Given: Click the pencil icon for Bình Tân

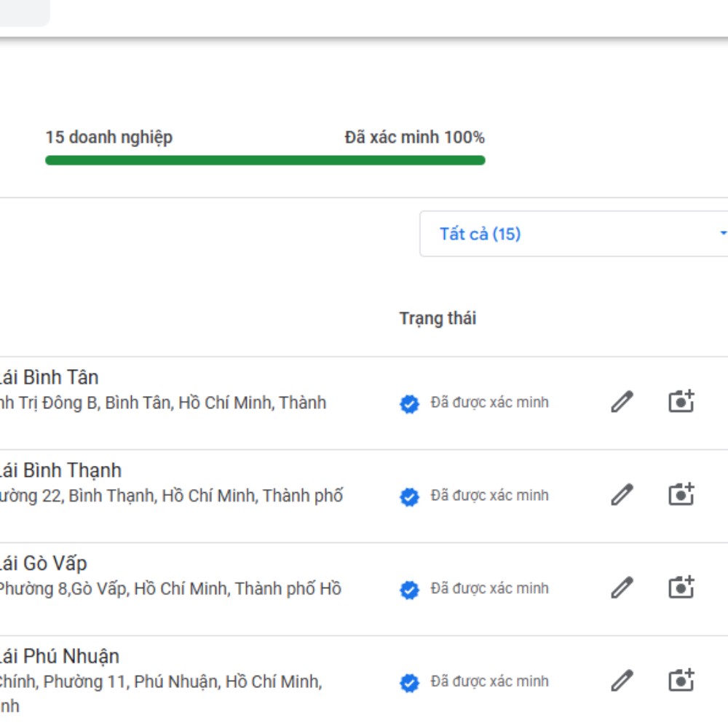Looking at the screenshot, I should pyautogui.click(x=622, y=402).
